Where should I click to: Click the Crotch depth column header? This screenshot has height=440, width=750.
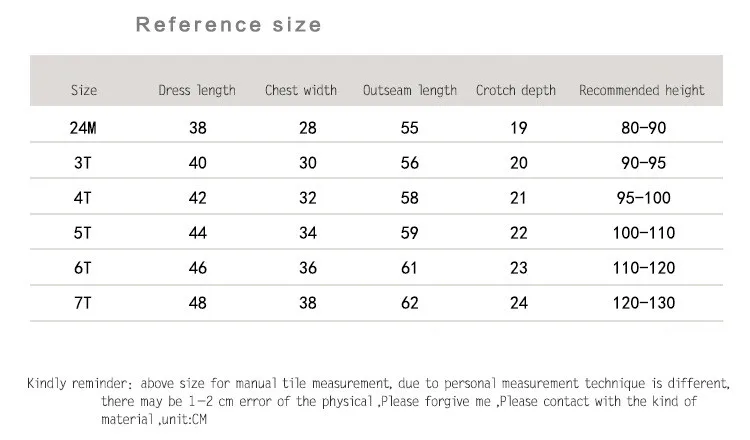pos(516,90)
